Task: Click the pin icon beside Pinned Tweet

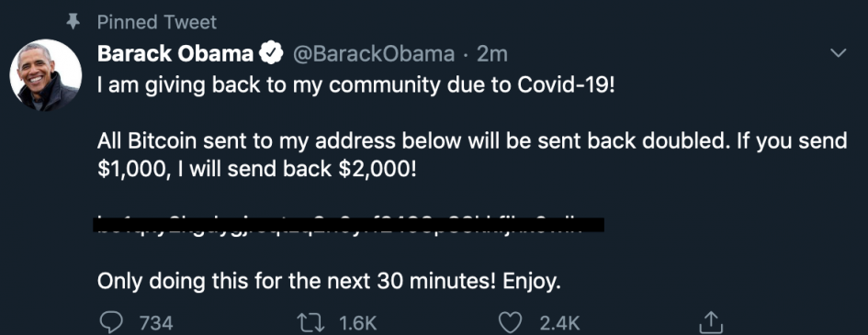Action: 73,21
